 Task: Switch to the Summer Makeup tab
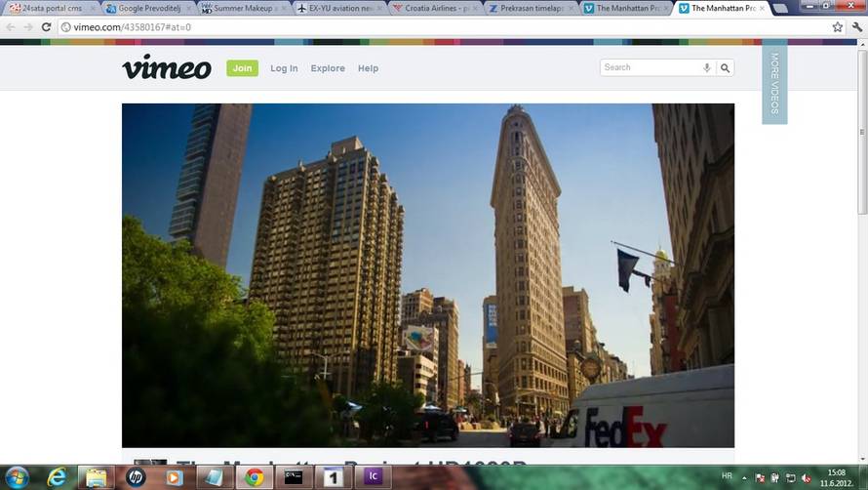point(242,9)
